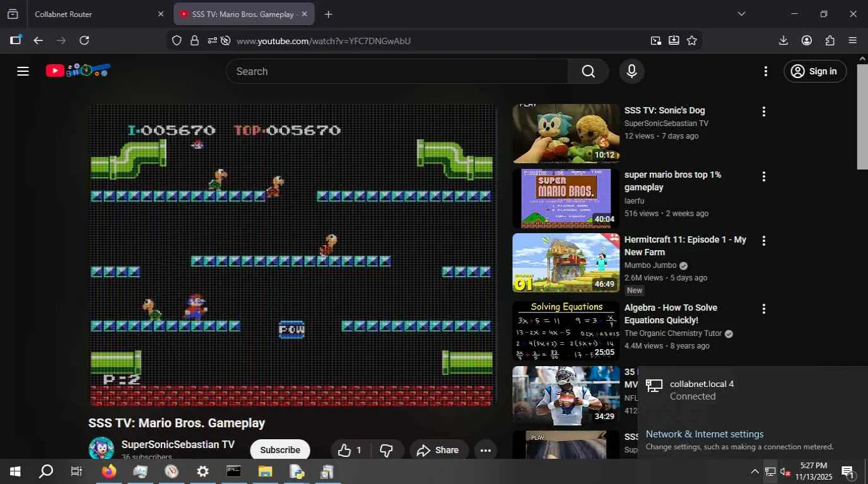Select the collabnet.local 4 Connected network
868x484 pixels.
(753, 390)
